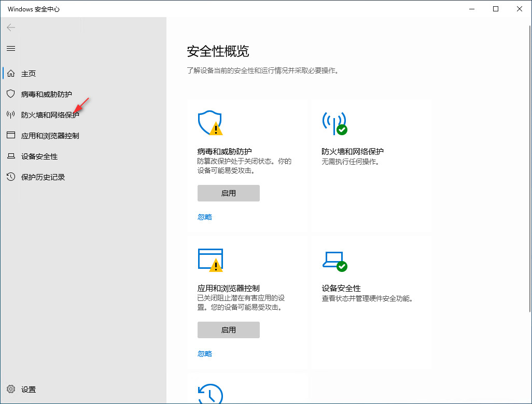Open 病毒和威胁防护 in the sidebar
The image size is (532, 404).
tap(47, 94)
